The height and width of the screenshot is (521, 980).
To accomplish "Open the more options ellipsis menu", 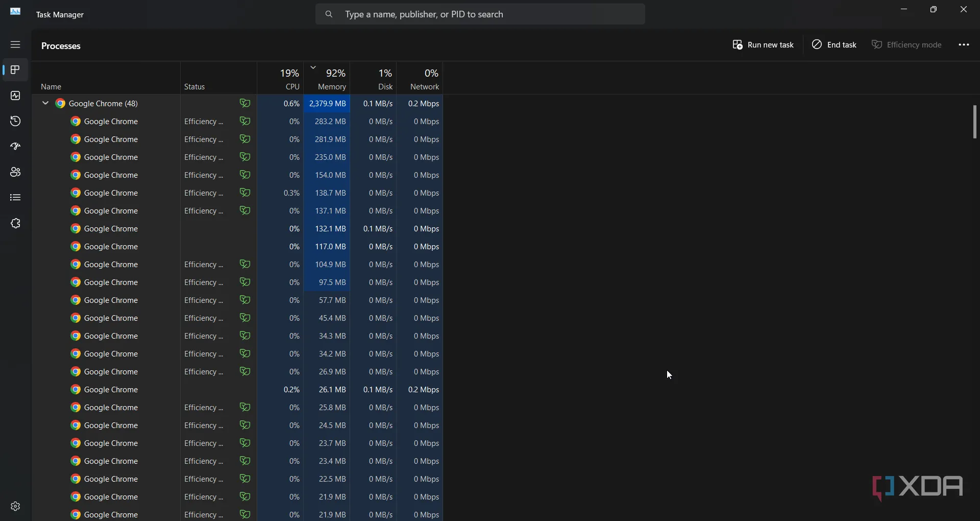I will click(x=964, y=45).
